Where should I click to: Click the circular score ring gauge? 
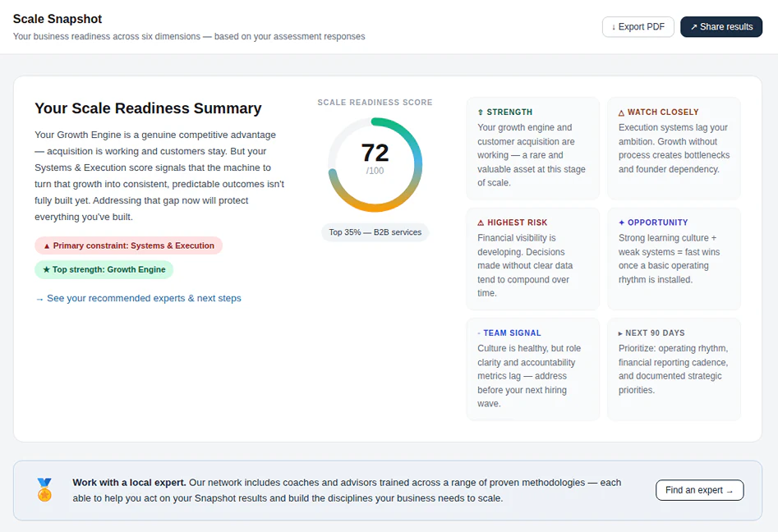click(375, 164)
